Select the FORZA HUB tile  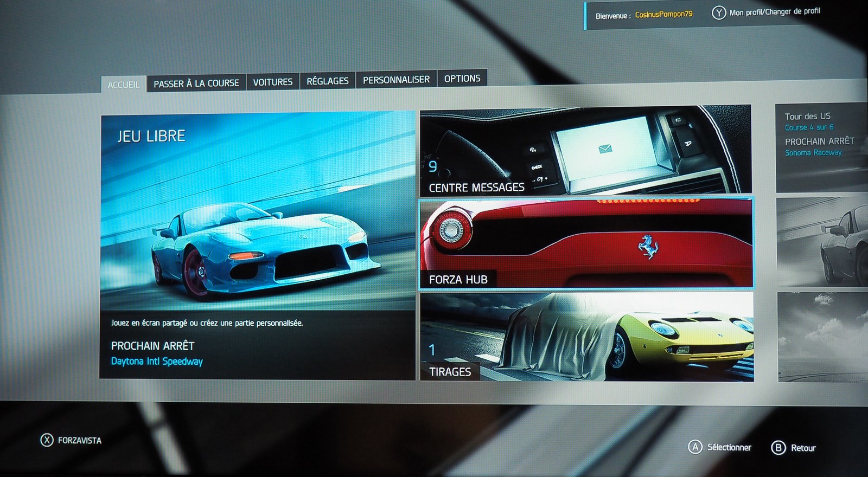586,243
